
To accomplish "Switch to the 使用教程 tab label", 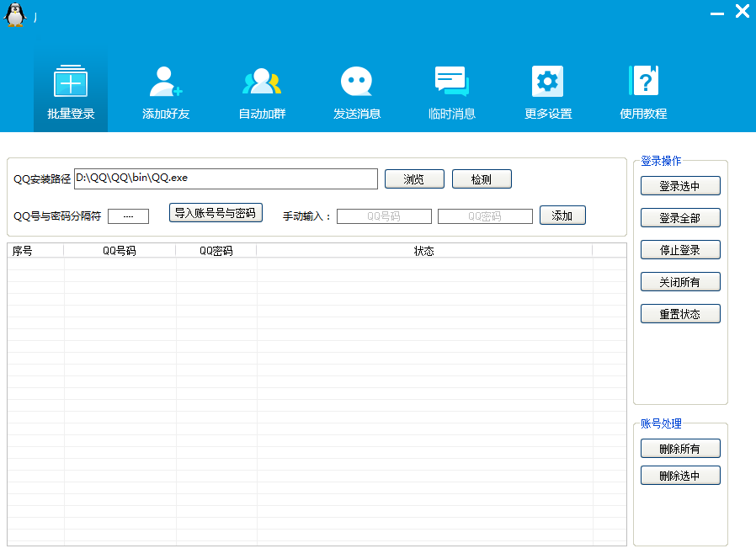I will [x=644, y=114].
